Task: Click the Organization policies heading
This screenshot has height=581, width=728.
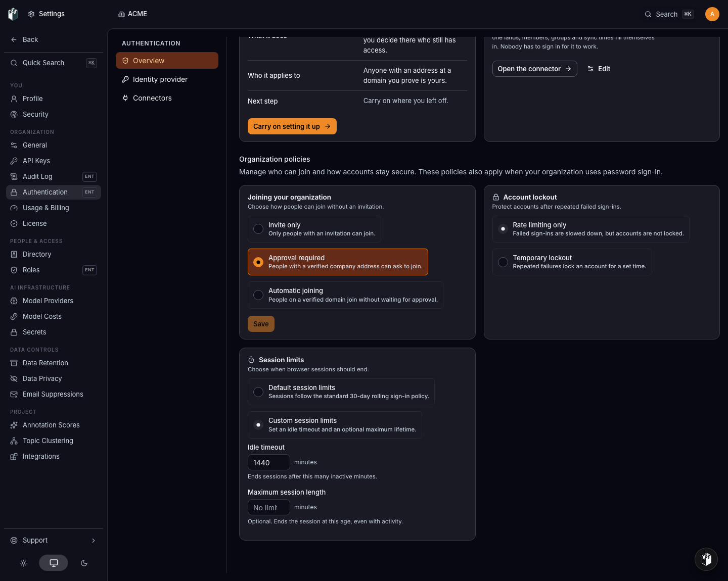Action: [x=275, y=159]
